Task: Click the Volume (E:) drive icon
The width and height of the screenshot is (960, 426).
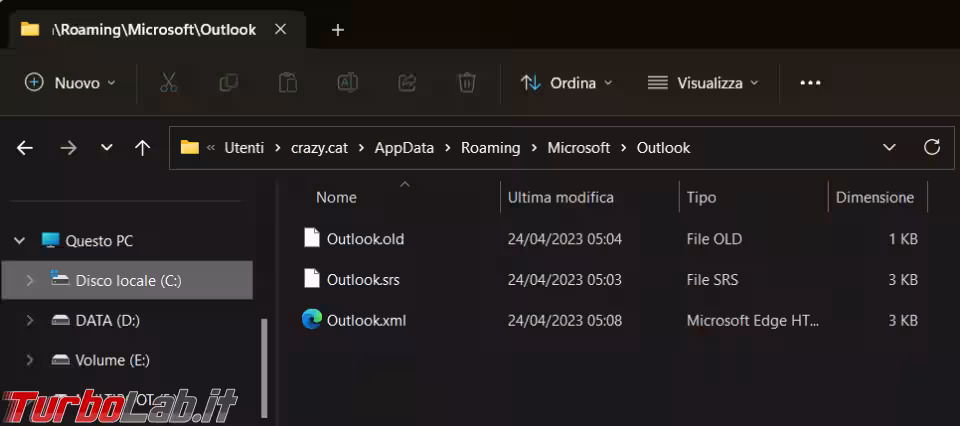Action: 60,360
